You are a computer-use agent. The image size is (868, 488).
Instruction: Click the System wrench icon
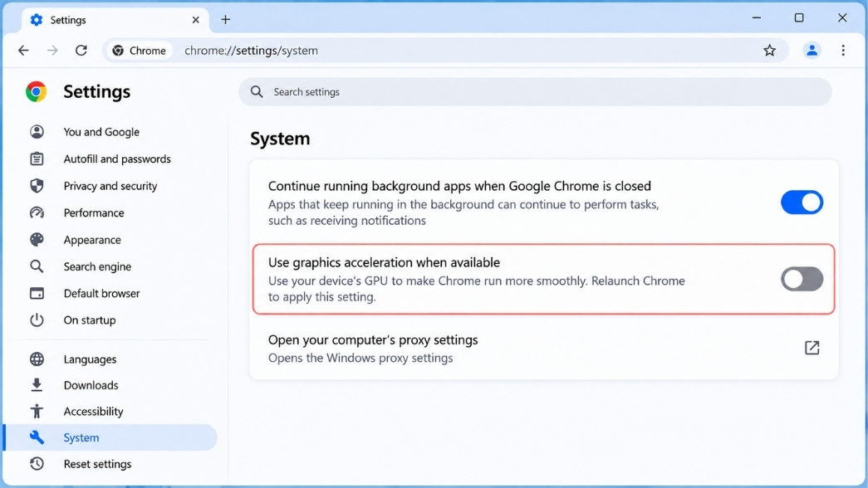(x=37, y=437)
